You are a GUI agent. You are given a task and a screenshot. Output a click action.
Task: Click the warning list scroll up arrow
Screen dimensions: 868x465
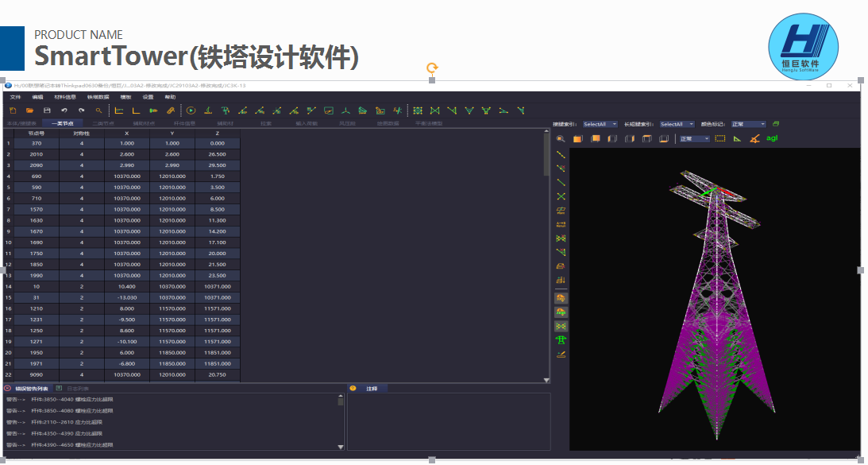point(341,397)
